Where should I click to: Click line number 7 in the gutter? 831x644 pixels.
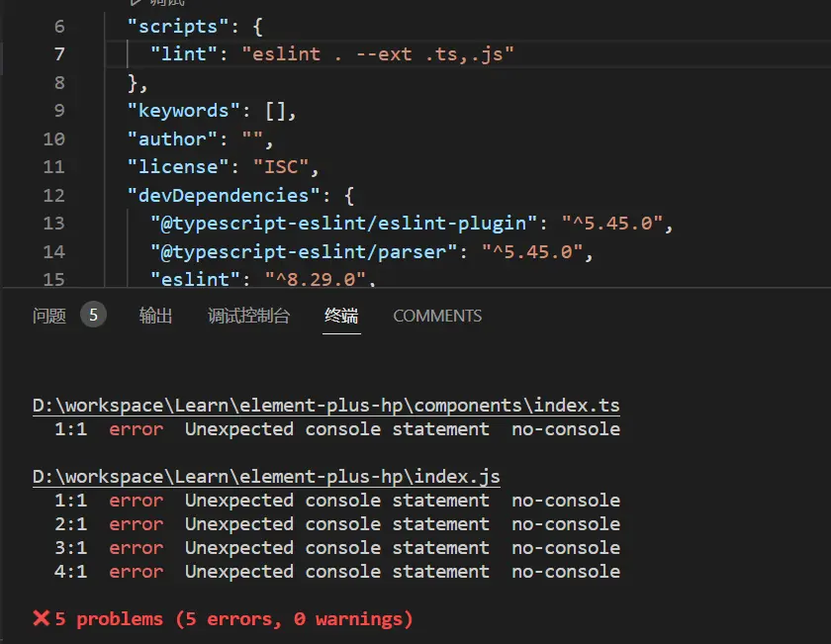point(59,54)
